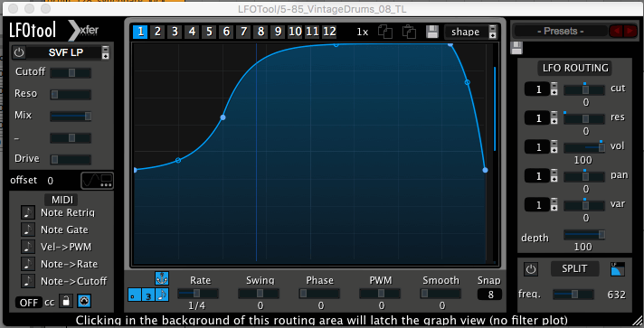
Task: Click the 1x graph multiplier
Action: click(x=362, y=32)
